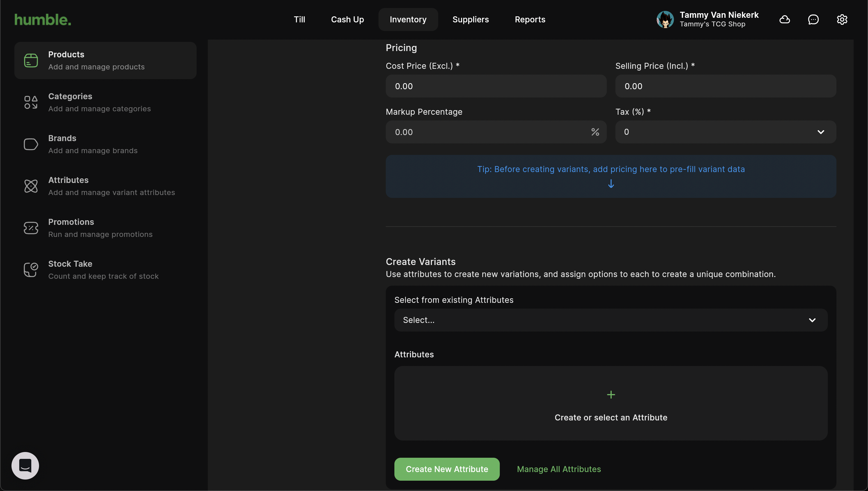
Task: Click the Products box icon in sidebar
Action: (31, 61)
